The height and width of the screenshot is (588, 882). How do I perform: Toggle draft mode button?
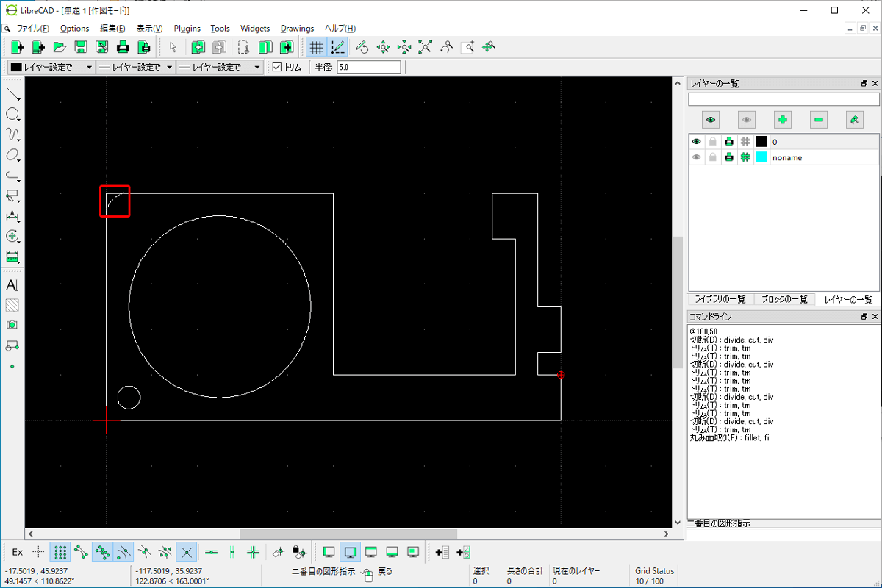point(338,47)
